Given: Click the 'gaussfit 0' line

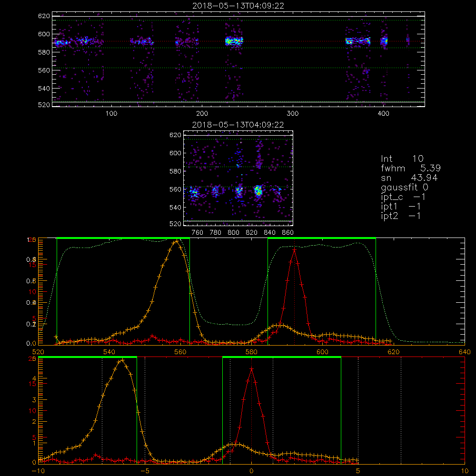Looking at the screenshot, I should [x=404, y=187].
